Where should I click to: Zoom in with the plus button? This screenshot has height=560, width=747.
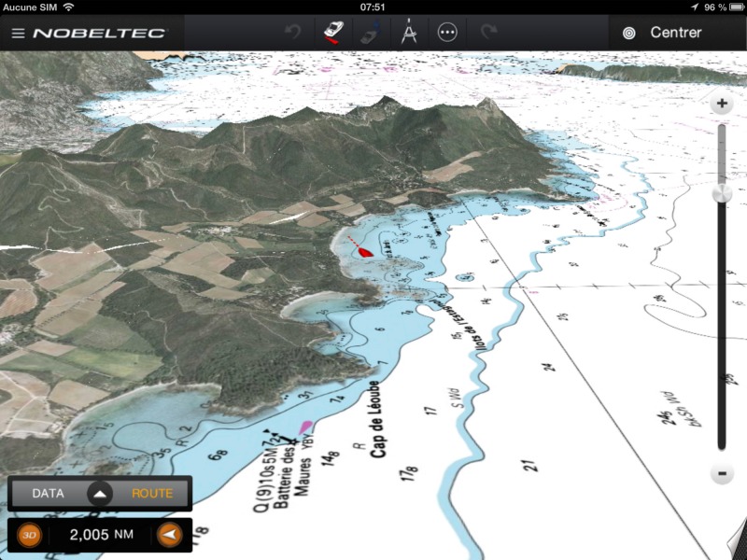[721, 104]
